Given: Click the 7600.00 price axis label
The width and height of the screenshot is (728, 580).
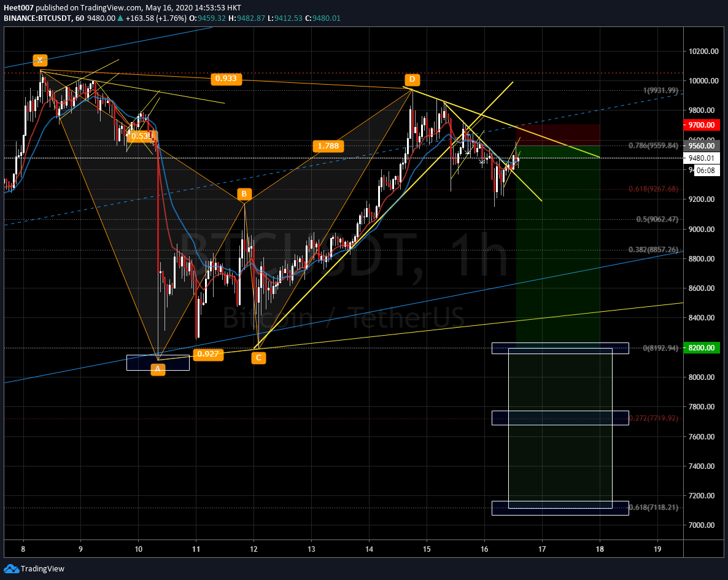Looking at the screenshot, I should pos(702,436).
